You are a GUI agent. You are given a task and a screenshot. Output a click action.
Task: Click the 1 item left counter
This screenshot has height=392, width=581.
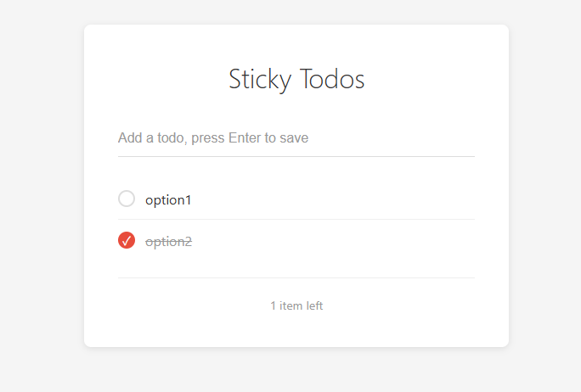pos(296,305)
